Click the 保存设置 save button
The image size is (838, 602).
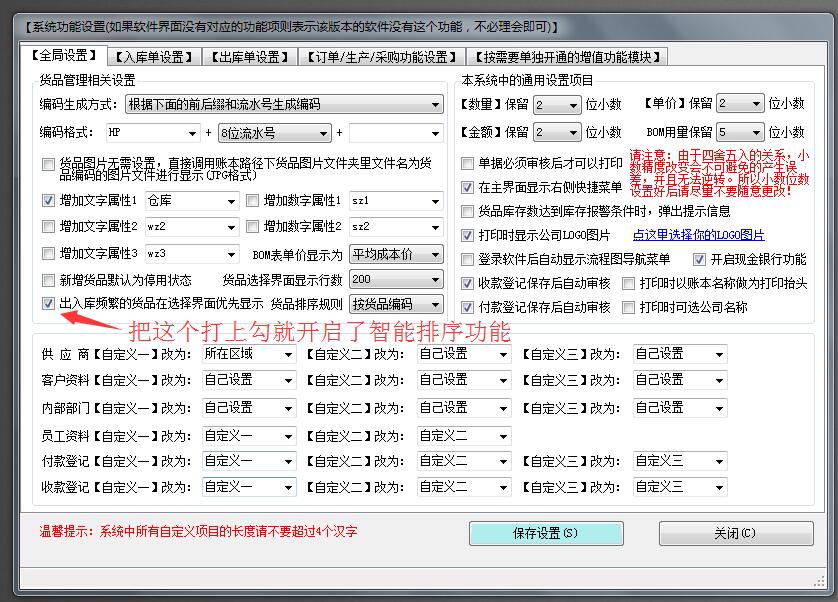(546, 533)
